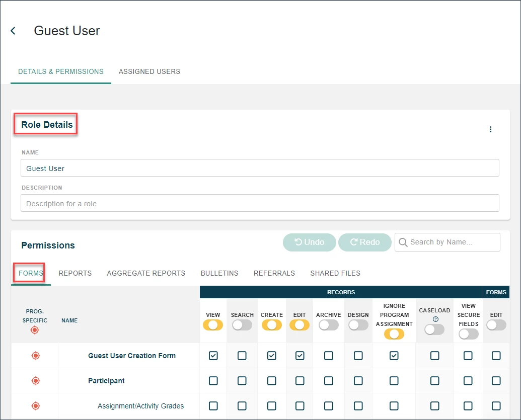Screen dimensions: 521x420
Task: Click the Guest User page title
Action: [67, 31]
